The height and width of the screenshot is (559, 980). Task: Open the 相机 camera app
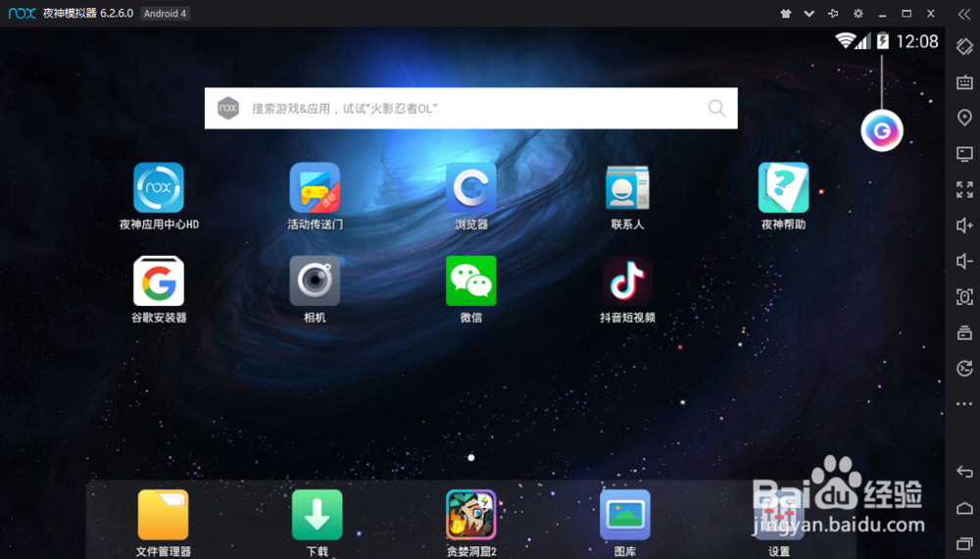coord(315,280)
